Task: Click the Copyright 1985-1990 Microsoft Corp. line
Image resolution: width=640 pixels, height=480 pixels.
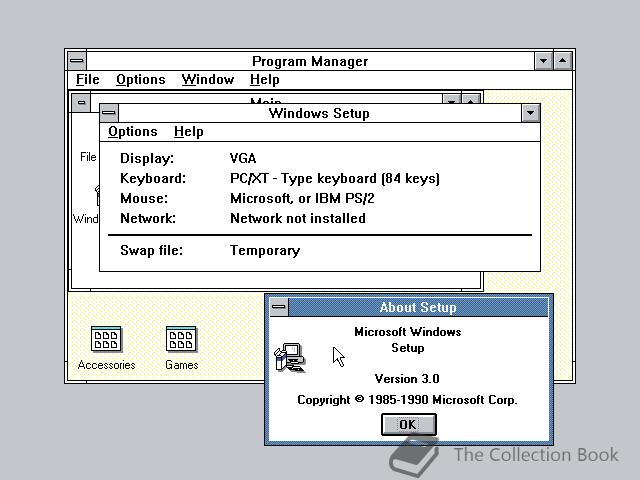Action: coord(407,400)
